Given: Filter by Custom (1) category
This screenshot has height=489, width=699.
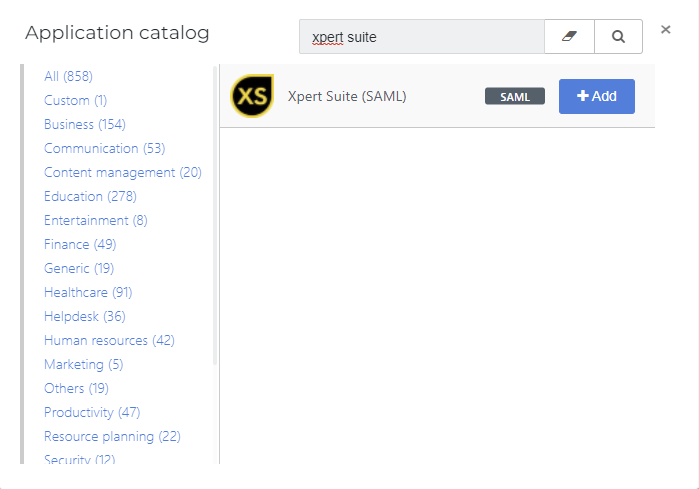Looking at the screenshot, I should [75, 100].
